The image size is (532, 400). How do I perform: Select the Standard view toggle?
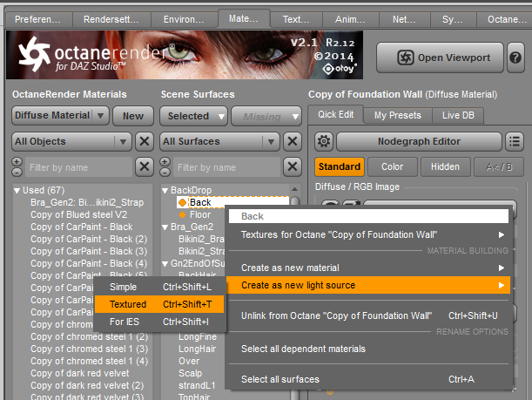340,166
